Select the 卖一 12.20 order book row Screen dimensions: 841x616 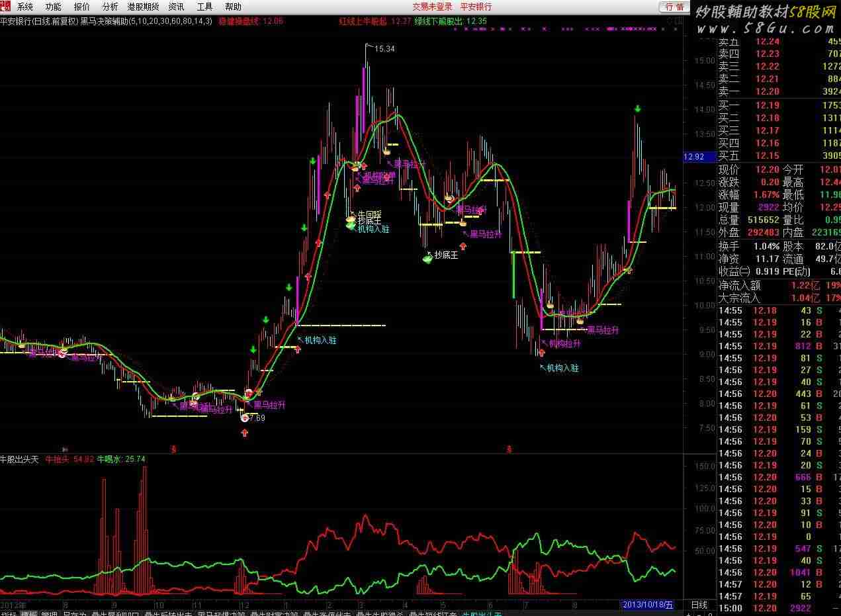tap(779, 91)
